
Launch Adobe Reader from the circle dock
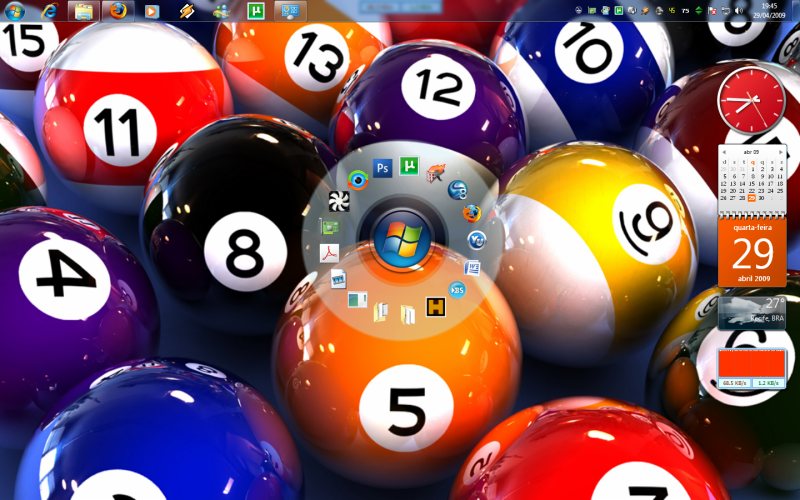330,253
